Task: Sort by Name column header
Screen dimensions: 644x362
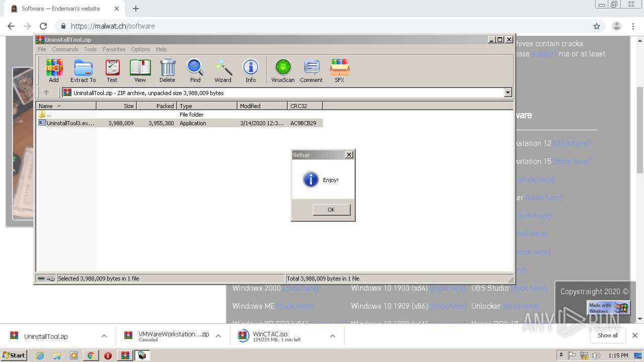Action: coord(66,106)
